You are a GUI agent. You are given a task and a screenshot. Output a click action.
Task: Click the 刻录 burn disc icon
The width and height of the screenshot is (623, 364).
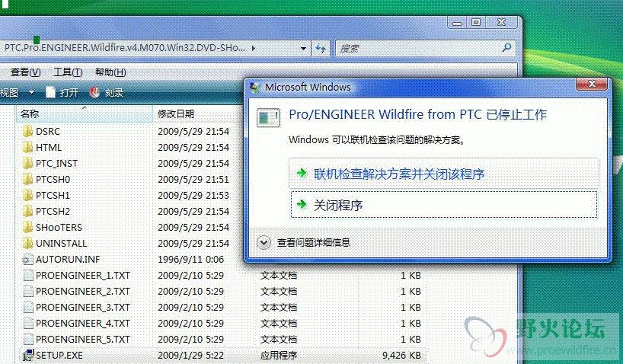click(94, 92)
